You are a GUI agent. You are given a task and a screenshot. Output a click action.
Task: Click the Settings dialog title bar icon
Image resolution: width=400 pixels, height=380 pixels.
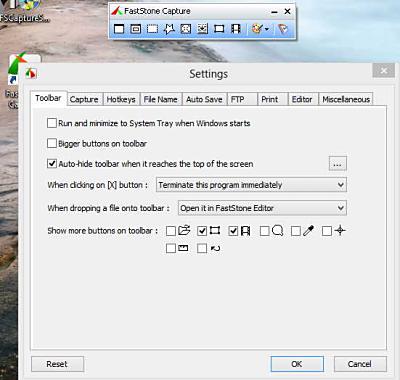pos(31,73)
